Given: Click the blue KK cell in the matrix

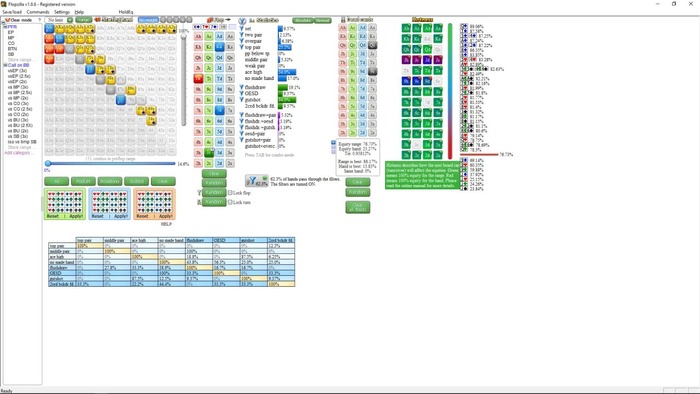Looking at the screenshot, I should pos(59,39).
